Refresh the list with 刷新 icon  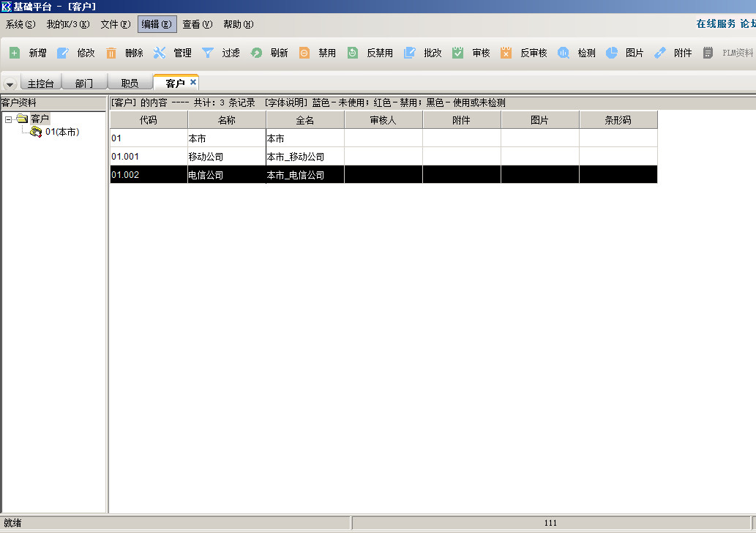(x=256, y=53)
